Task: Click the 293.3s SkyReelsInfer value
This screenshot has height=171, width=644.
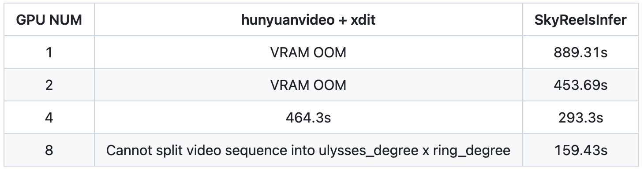Action: (581, 118)
